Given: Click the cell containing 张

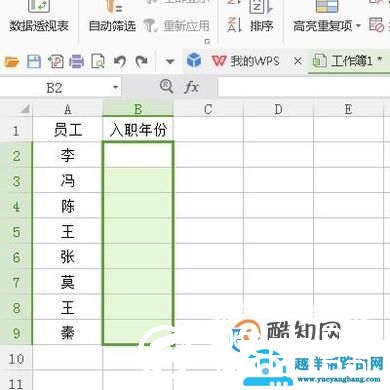Looking at the screenshot, I should click(68, 257).
